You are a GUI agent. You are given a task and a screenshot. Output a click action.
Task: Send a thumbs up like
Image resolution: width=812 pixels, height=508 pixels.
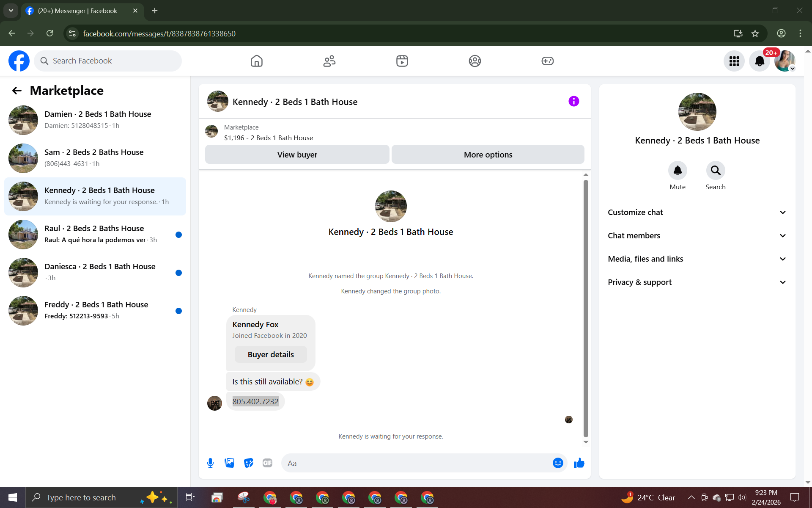point(579,463)
